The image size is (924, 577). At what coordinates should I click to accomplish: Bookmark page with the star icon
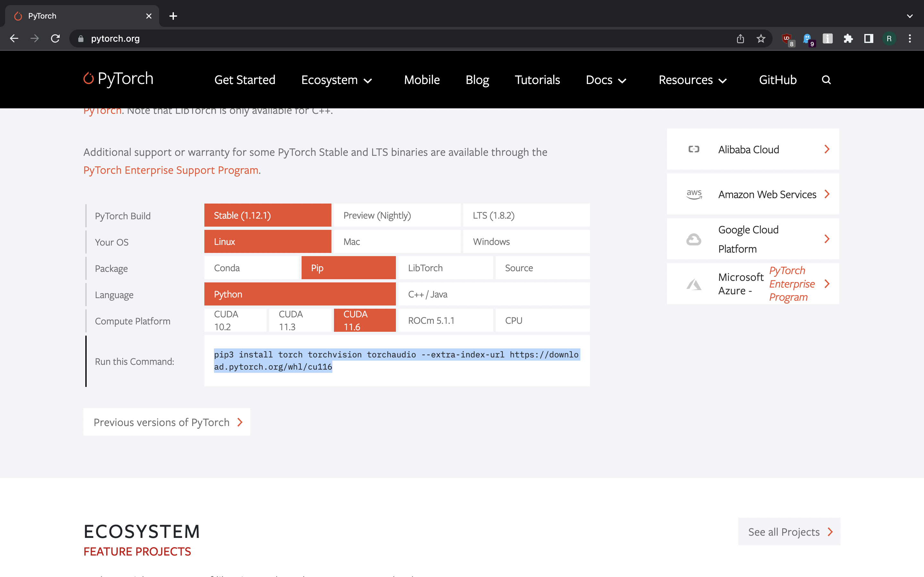pos(761,38)
